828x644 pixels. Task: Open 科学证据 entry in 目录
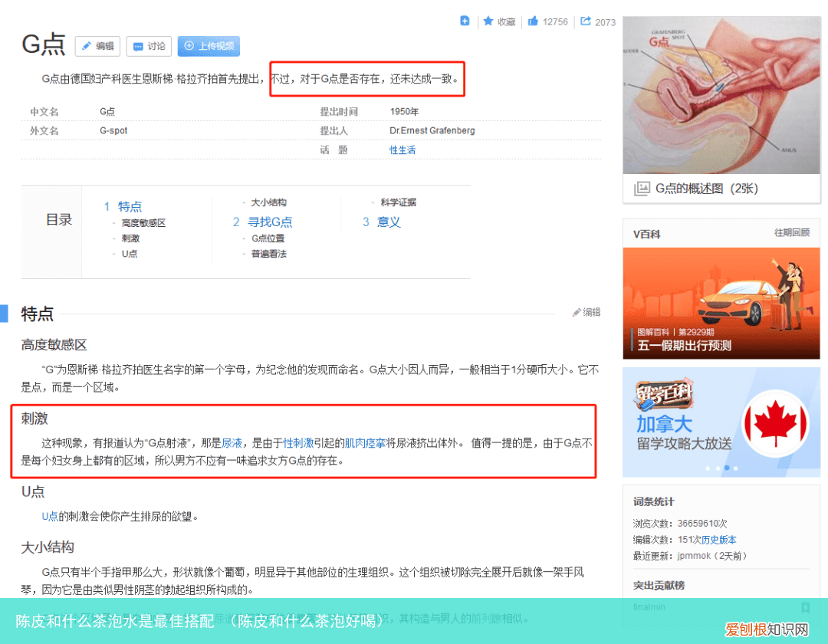[x=398, y=202]
